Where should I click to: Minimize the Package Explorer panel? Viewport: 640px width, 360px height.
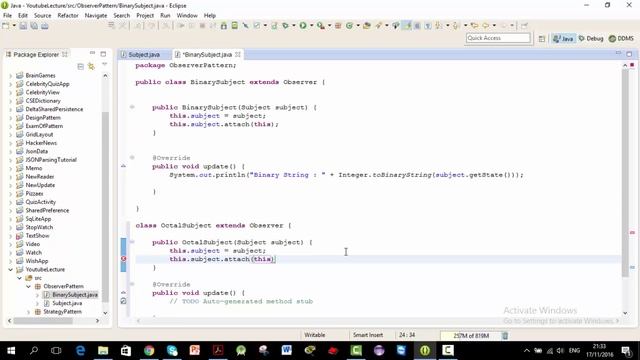[92, 53]
